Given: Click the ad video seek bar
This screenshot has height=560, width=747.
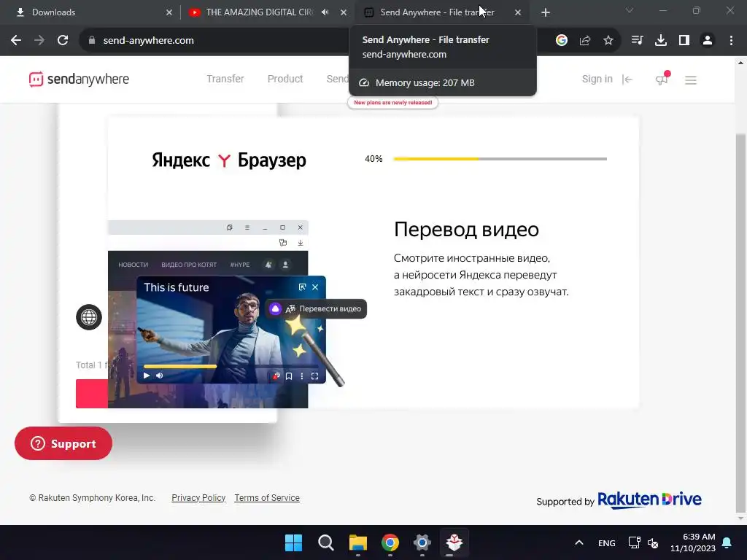Looking at the screenshot, I should tap(231, 366).
